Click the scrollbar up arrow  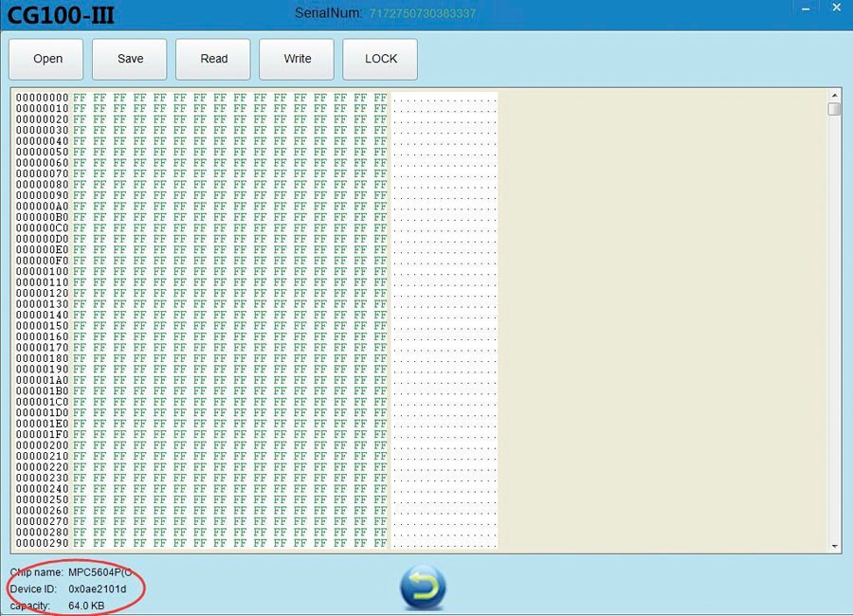(834, 96)
